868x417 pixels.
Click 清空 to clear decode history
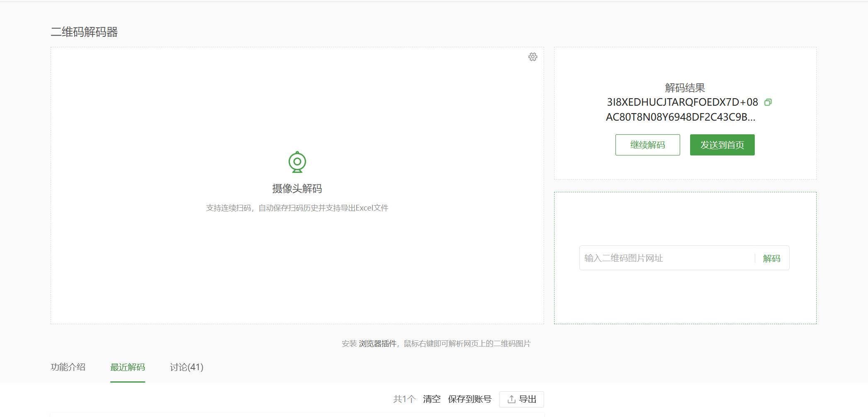431,399
